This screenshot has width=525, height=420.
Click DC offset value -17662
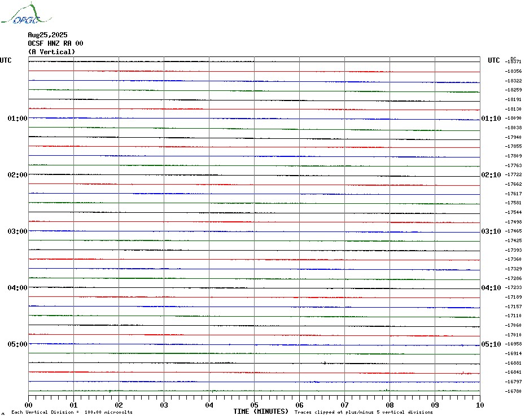513,184
